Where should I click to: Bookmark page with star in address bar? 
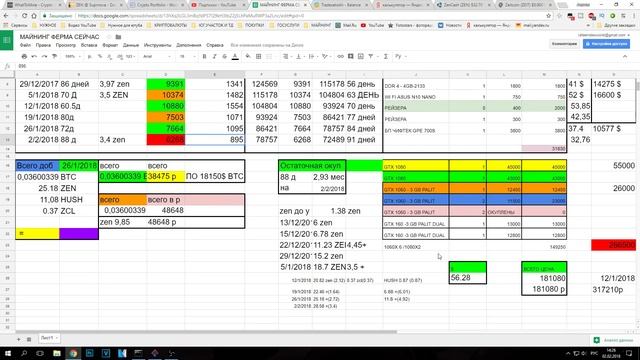[x=548, y=16]
